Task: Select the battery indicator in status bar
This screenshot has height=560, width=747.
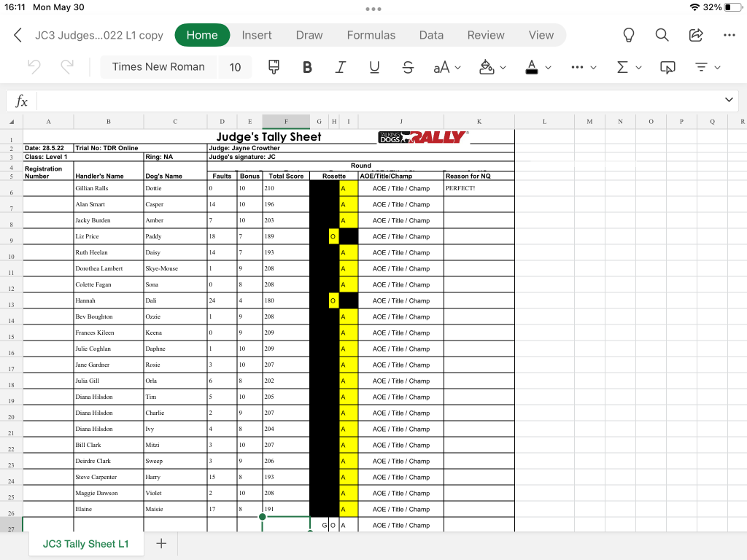Action: tap(733, 7)
